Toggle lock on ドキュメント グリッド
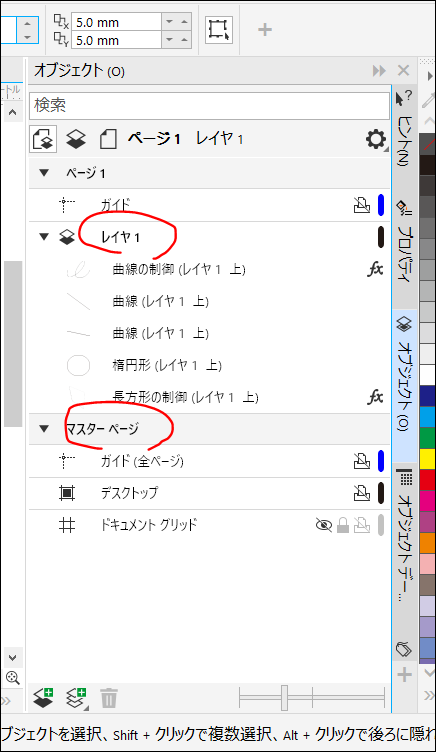This screenshot has width=436, height=752. 342,525
